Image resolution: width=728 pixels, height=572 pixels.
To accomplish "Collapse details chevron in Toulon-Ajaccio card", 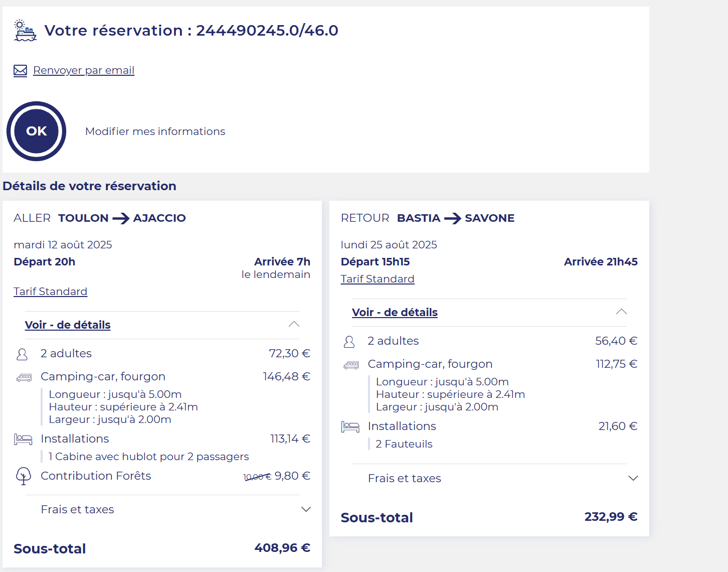I will (294, 324).
